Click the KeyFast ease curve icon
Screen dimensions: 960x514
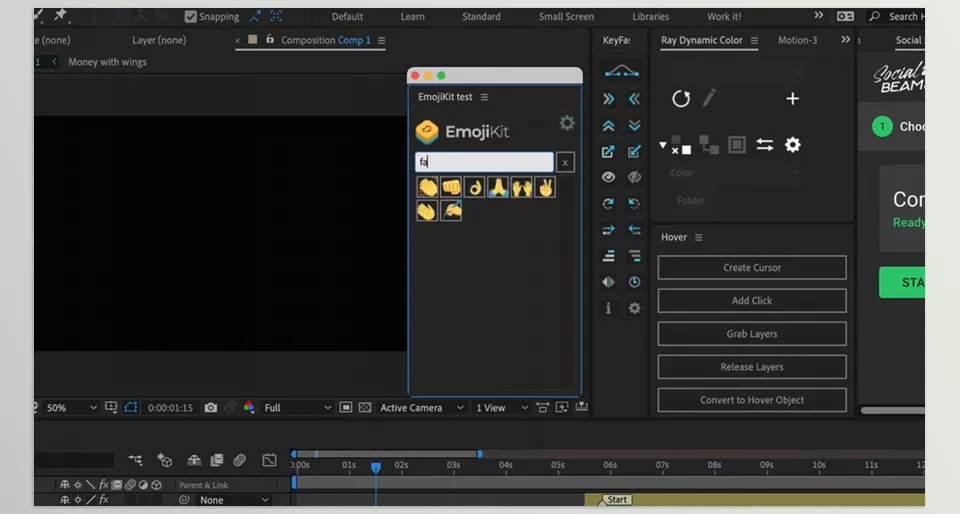[x=621, y=72]
